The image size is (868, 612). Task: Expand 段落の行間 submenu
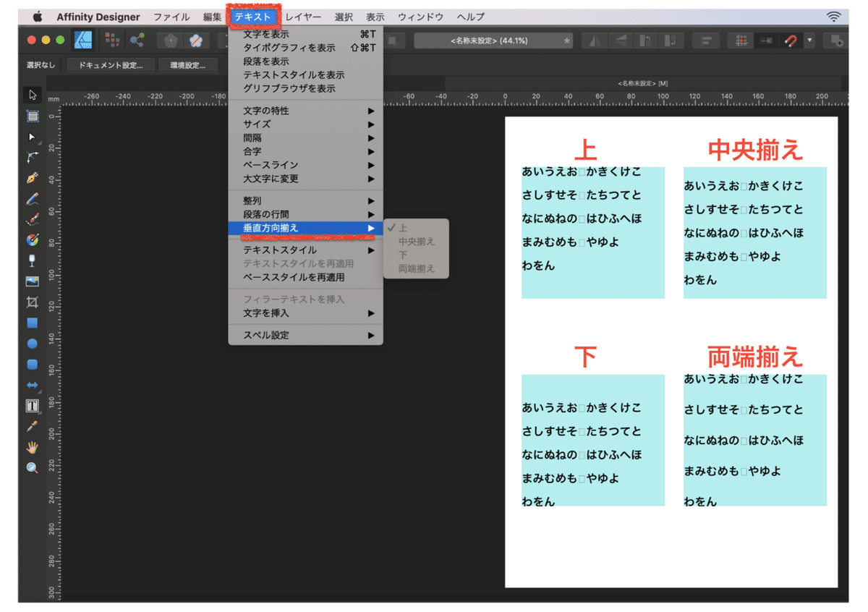305,214
